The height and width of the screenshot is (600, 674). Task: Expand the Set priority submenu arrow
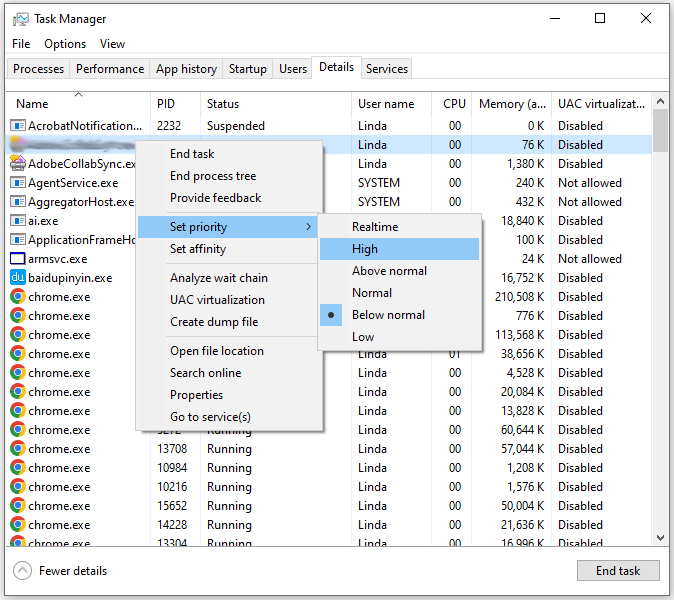coord(309,227)
